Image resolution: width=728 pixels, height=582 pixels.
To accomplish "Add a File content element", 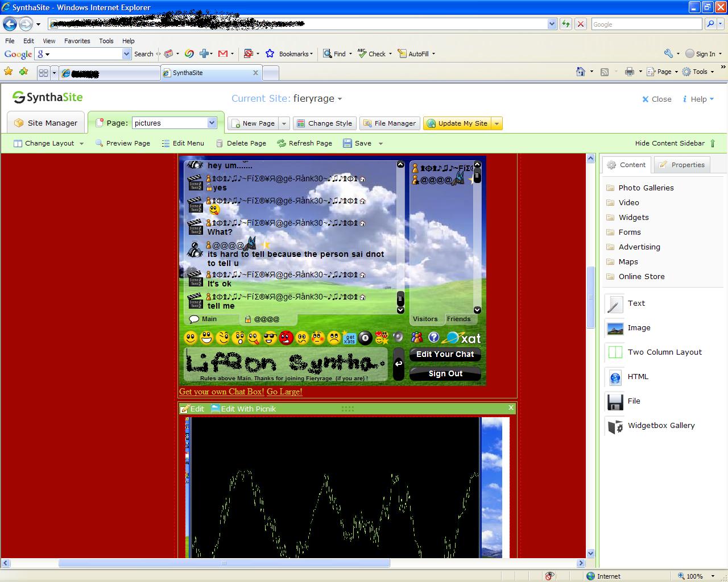I will pyautogui.click(x=615, y=401).
